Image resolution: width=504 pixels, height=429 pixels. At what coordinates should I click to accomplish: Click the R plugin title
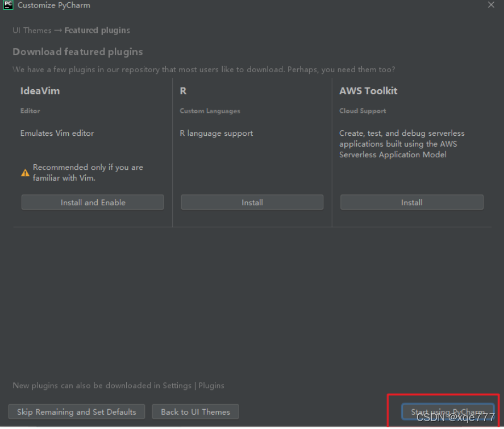point(183,91)
